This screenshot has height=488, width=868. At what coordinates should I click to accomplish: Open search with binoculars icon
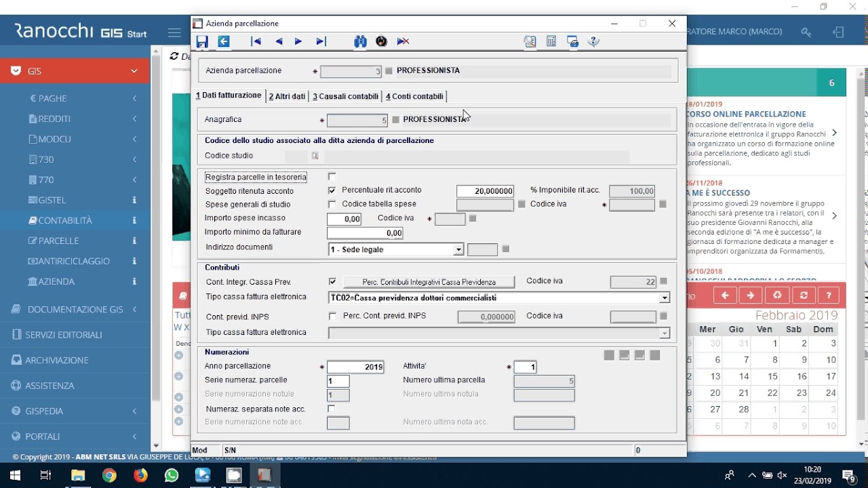pyautogui.click(x=360, y=42)
